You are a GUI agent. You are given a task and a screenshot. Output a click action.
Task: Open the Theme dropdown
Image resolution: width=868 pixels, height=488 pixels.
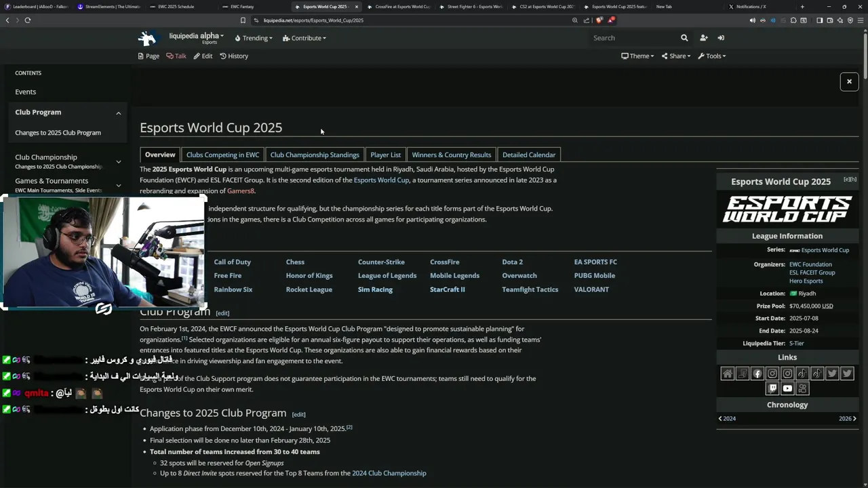637,56
